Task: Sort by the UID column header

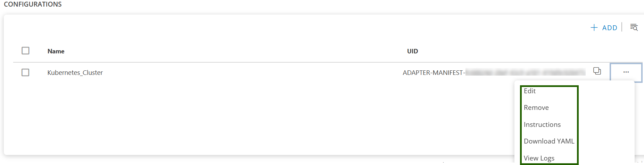Action: coord(412,51)
